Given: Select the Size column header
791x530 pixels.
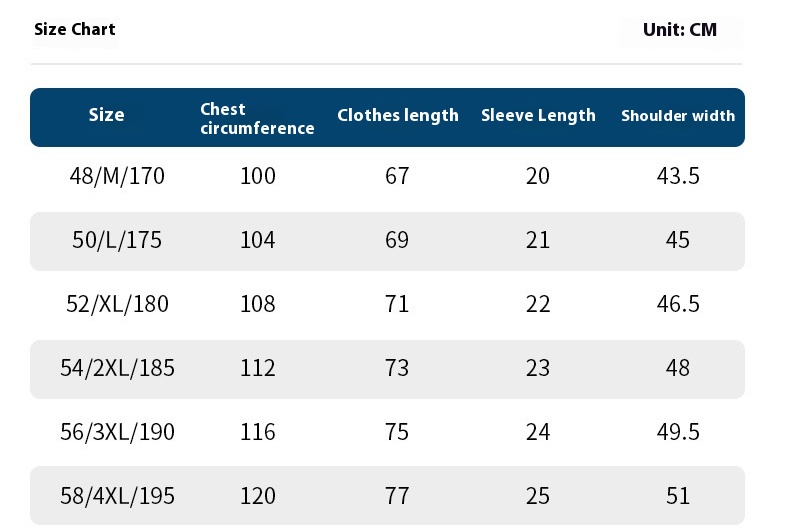Looking at the screenshot, I should click(x=106, y=115).
